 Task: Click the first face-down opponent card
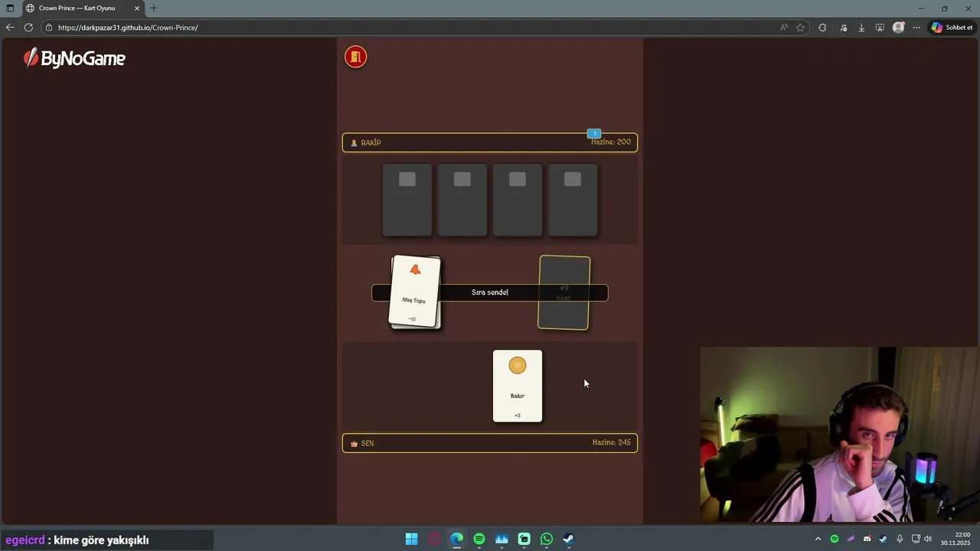407,200
